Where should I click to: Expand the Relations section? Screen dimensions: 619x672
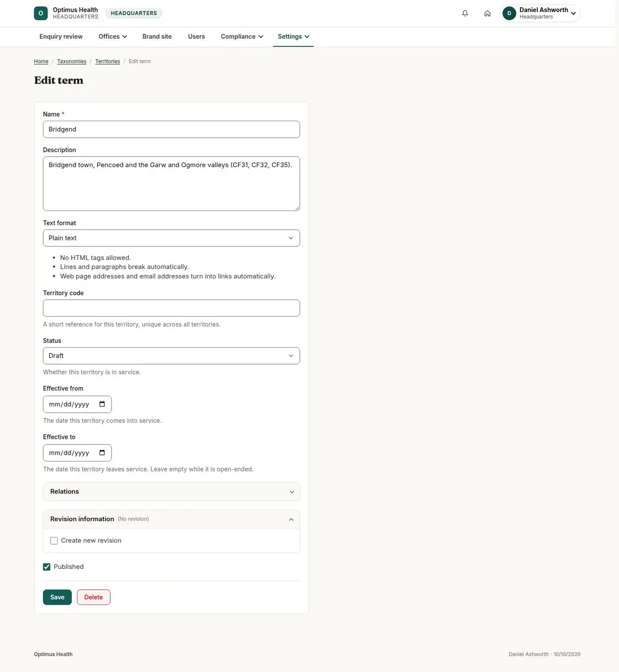click(171, 491)
